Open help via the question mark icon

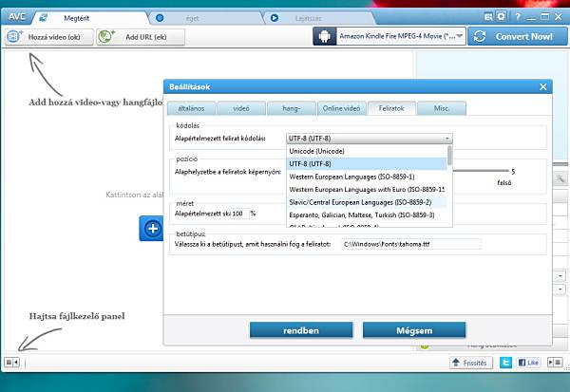(518, 17)
